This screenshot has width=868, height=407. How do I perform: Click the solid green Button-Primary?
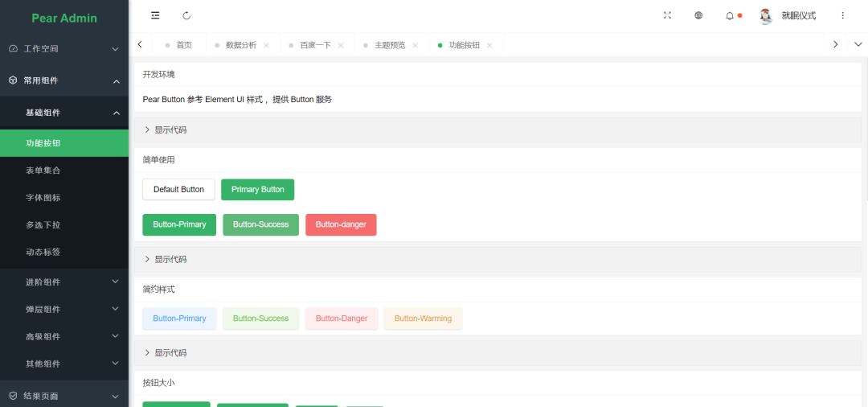pyautogui.click(x=179, y=225)
